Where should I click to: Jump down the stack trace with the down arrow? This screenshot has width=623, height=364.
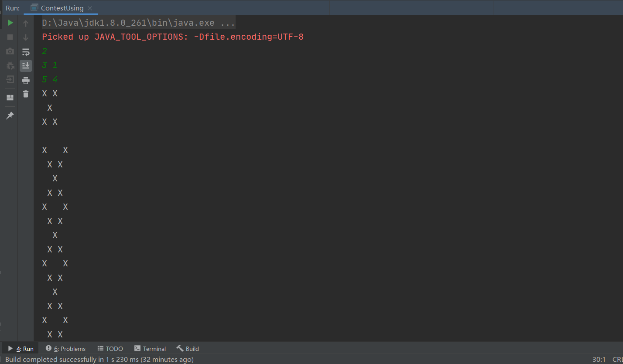26,37
